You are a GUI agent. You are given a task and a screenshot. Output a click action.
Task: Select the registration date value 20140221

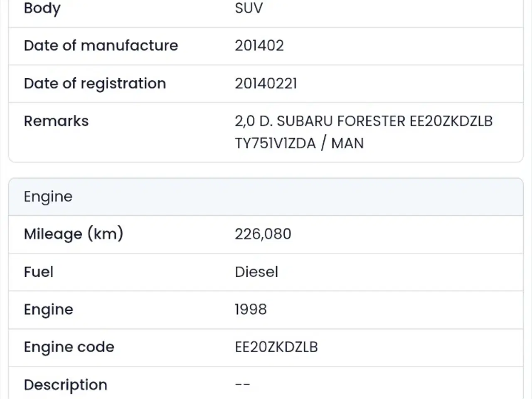coord(266,84)
